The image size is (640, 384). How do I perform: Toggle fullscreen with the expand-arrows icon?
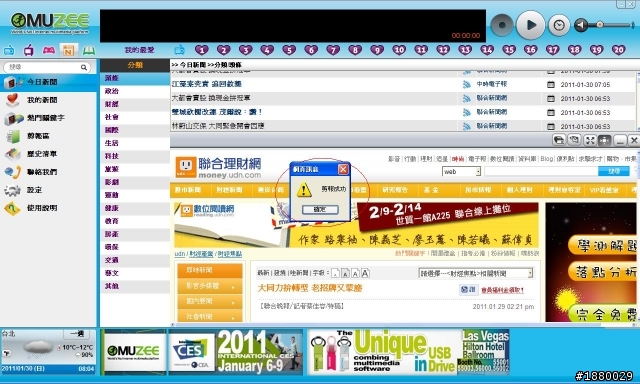click(x=590, y=141)
